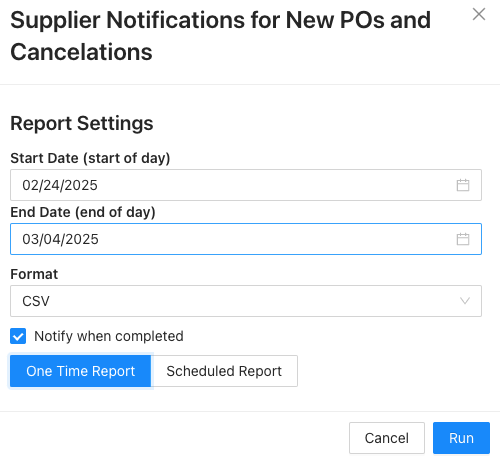This screenshot has width=500, height=459.
Task: Click the End Date field showing 03/04/2025
Action: (246, 239)
